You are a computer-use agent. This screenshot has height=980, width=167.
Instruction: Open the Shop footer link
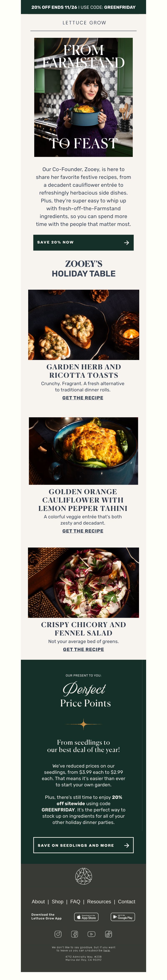(57, 901)
